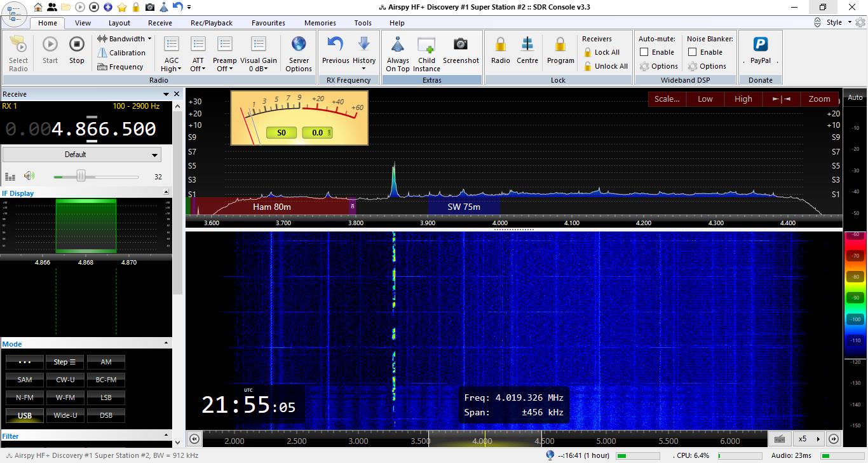
Task: Switch to the Rec/Playback tab
Action: coord(212,23)
